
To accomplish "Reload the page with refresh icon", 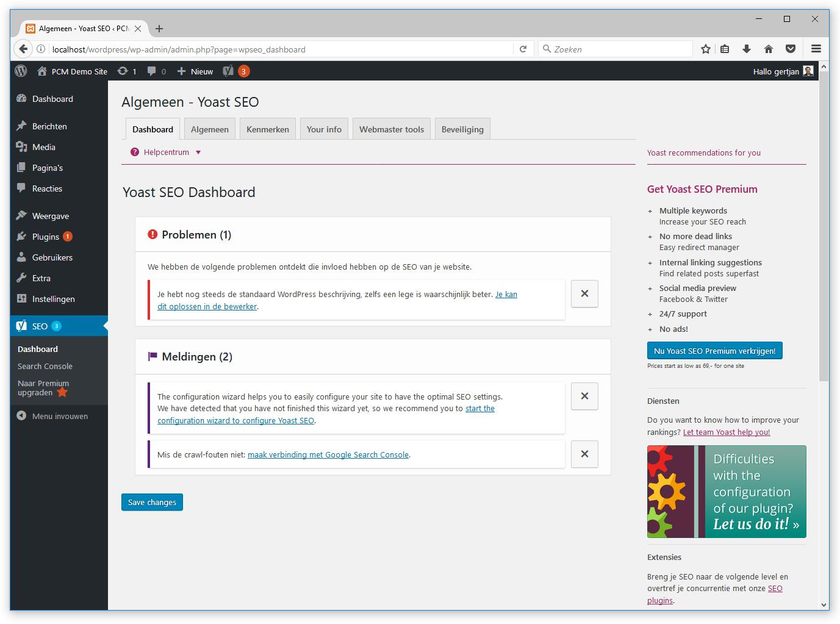I will coord(523,49).
